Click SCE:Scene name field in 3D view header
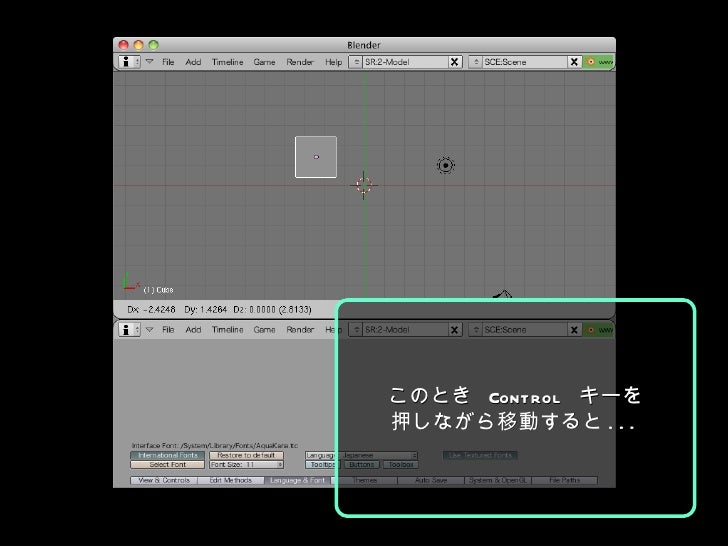728x546 pixels. [525, 62]
